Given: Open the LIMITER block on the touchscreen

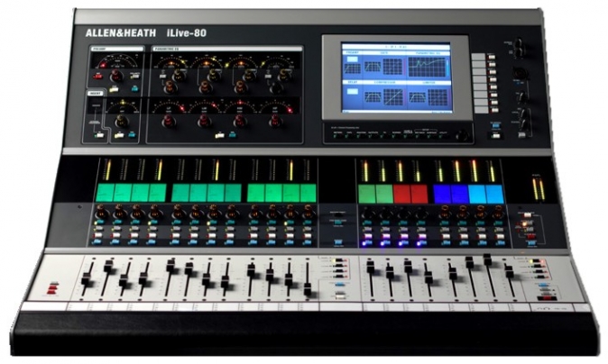Looking at the screenshot, I should [428, 96].
